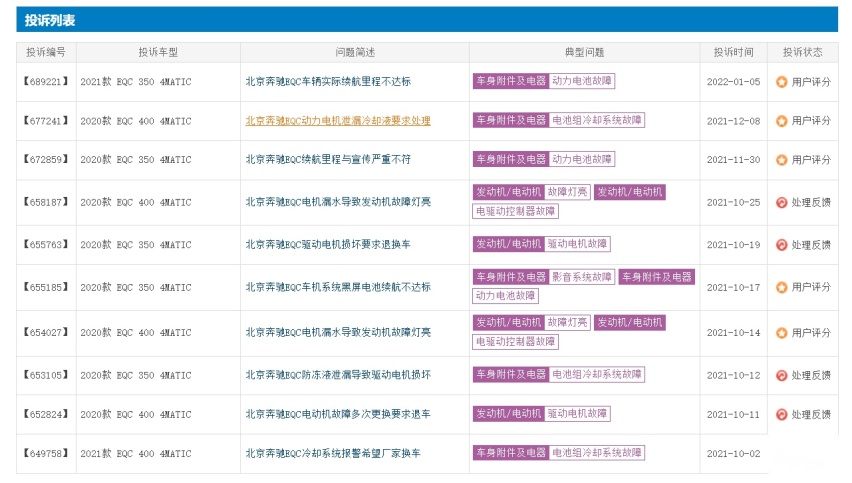The height and width of the screenshot is (483, 852).
Task: Click complaint number 【654027】
Action: [x=46, y=332]
